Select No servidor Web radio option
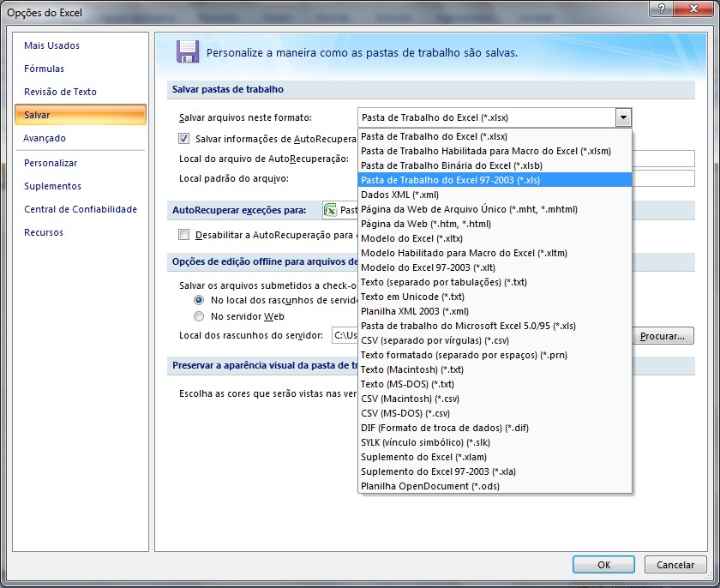Viewport: 720px width, 588px height. pyautogui.click(x=199, y=316)
